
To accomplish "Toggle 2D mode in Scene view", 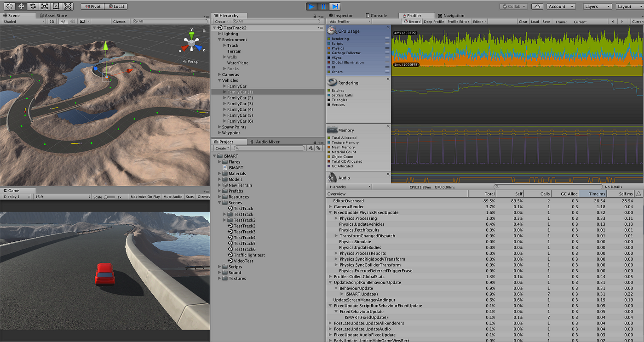I will tap(52, 22).
